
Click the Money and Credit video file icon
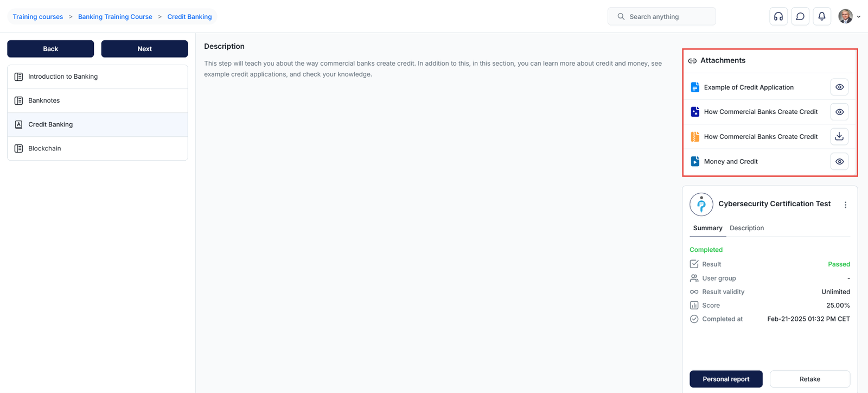click(x=695, y=162)
